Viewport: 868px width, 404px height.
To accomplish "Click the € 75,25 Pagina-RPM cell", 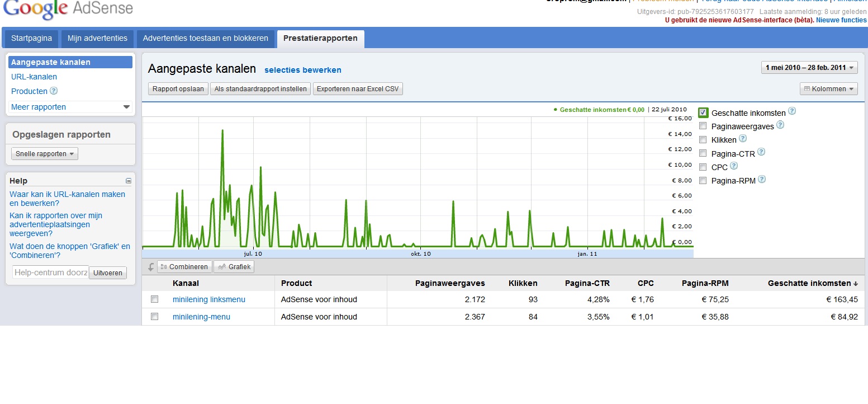I will (715, 299).
